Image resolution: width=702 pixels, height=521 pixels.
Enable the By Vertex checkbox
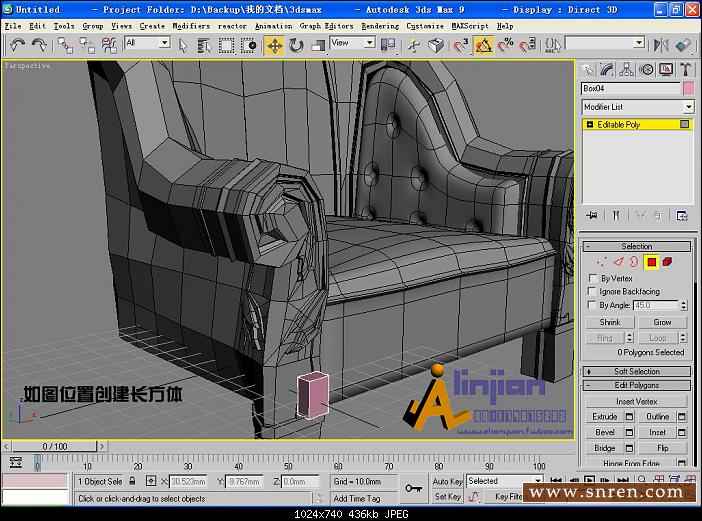pos(593,278)
